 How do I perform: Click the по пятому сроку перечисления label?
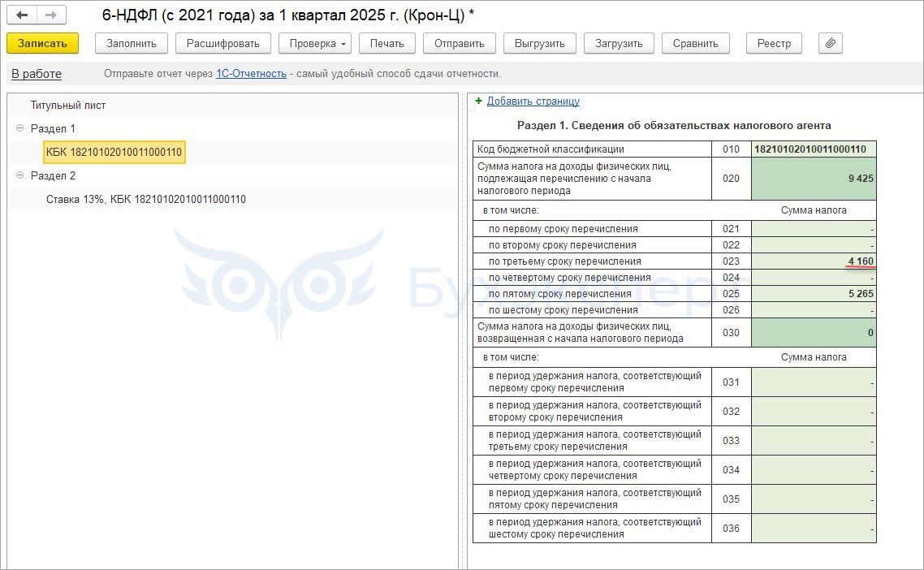559,294
